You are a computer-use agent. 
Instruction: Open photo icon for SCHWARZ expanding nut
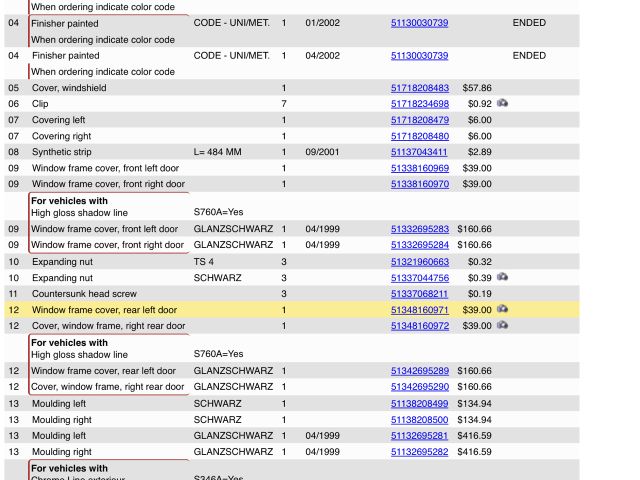502,277
